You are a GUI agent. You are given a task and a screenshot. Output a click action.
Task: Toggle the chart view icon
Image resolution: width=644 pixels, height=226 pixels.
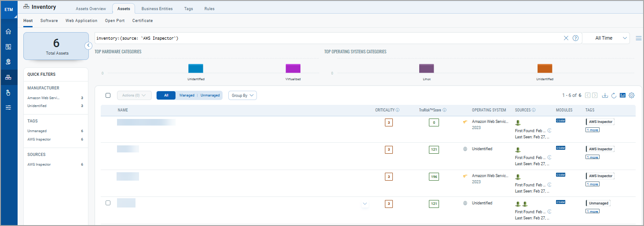[622, 95]
